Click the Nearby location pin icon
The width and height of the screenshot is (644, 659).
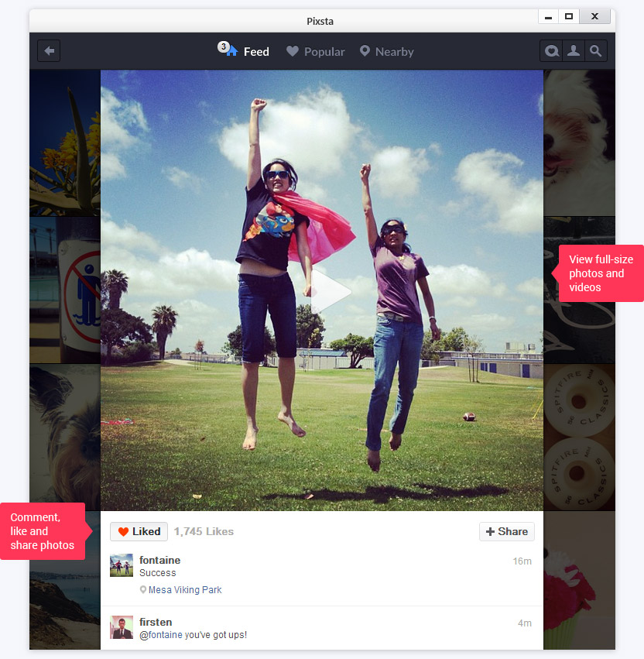tap(365, 51)
